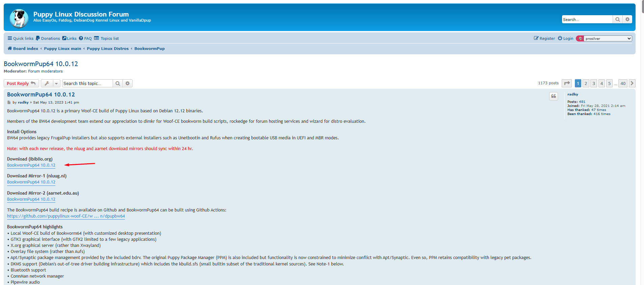Screen dimensions: 644x285
Task: Click the next page arrow
Action: (632, 83)
